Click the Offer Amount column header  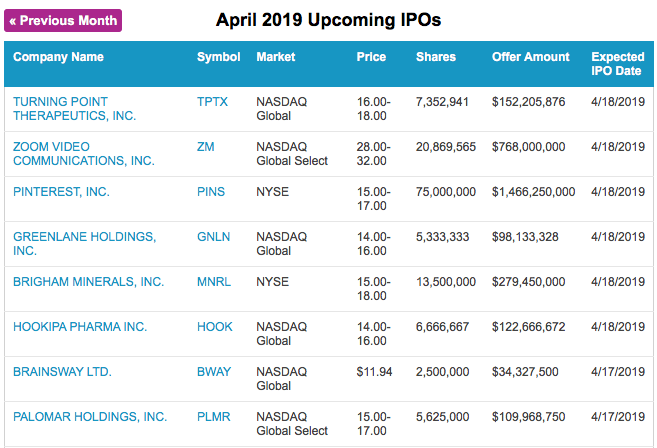pyautogui.click(x=530, y=57)
